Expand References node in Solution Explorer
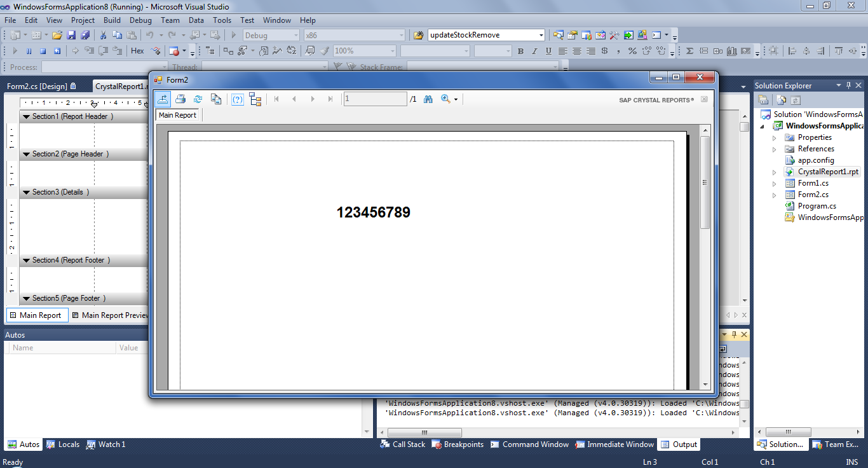This screenshot has width=868, height=468. (775, 149)
